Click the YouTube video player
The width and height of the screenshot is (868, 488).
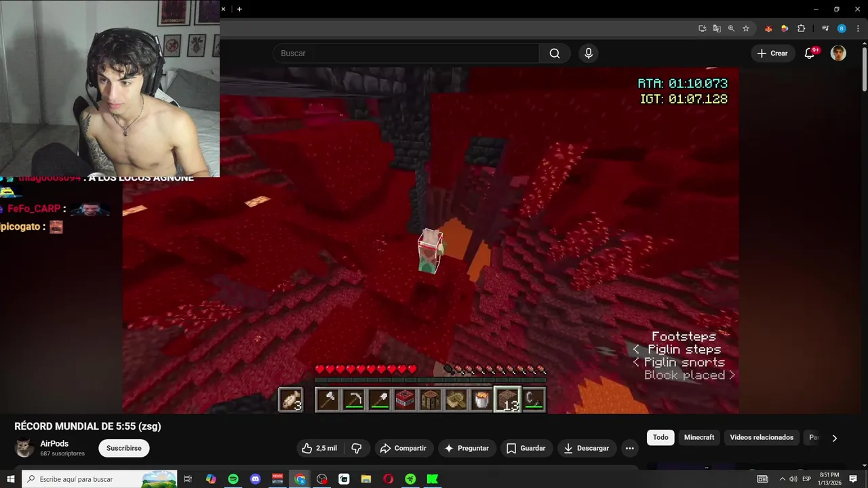(431, 241)
